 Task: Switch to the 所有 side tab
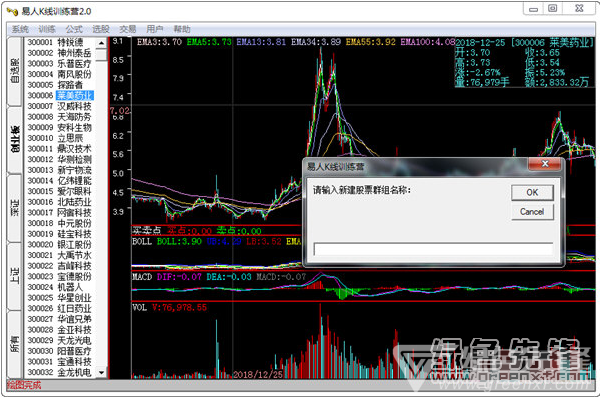tap(15, 344)
